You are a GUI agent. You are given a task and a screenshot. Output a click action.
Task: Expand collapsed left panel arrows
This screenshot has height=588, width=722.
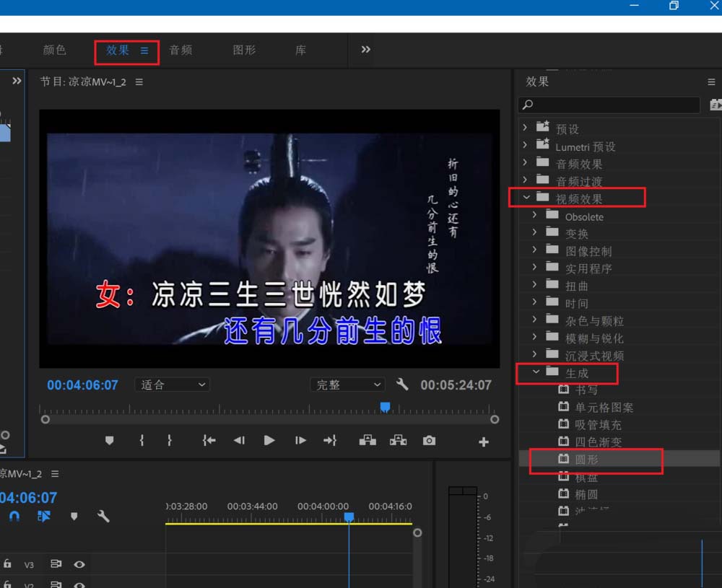coord(17,81)
